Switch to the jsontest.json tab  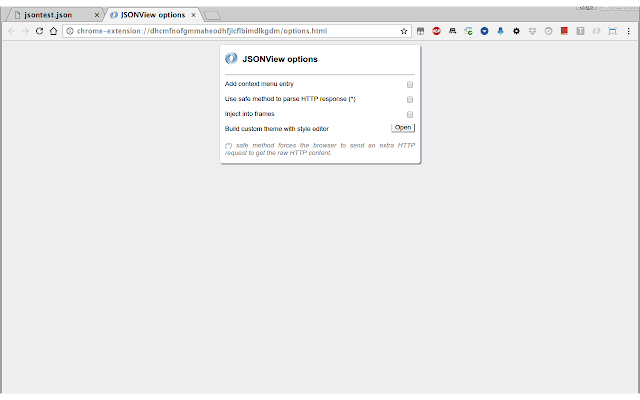53,15
